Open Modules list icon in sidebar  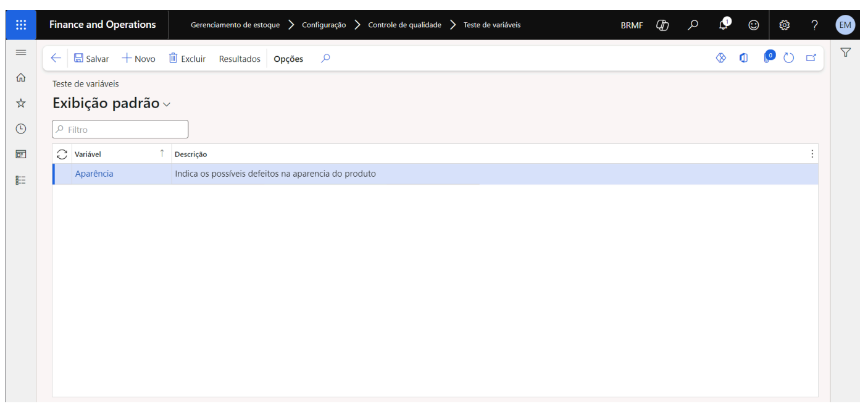coord(20,180)
